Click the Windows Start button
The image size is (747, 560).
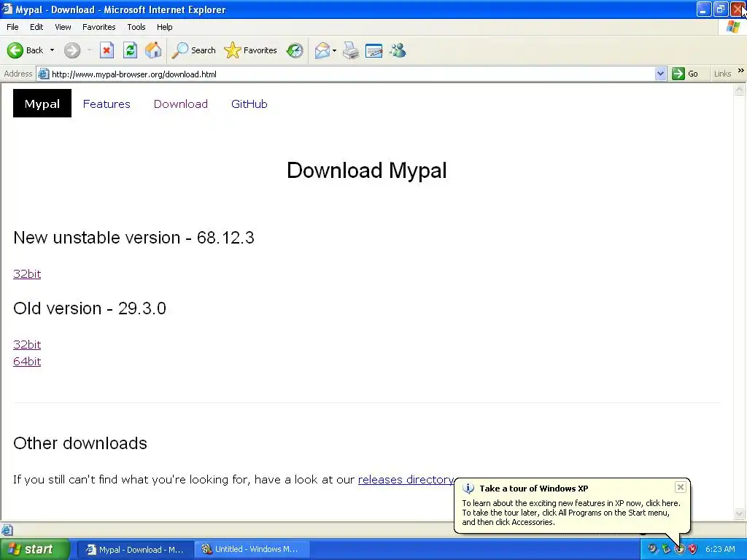click(34, 549)
